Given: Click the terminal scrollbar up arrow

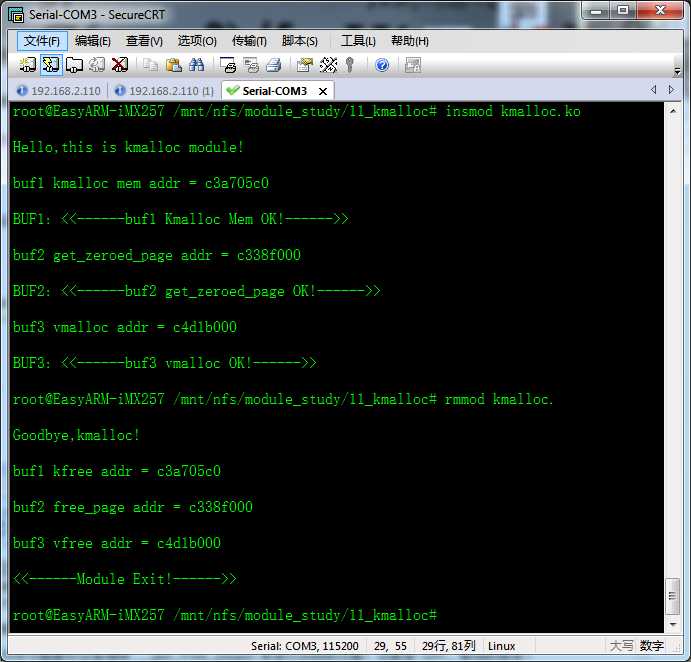Looking at the screenshot, I should [672, 111].
